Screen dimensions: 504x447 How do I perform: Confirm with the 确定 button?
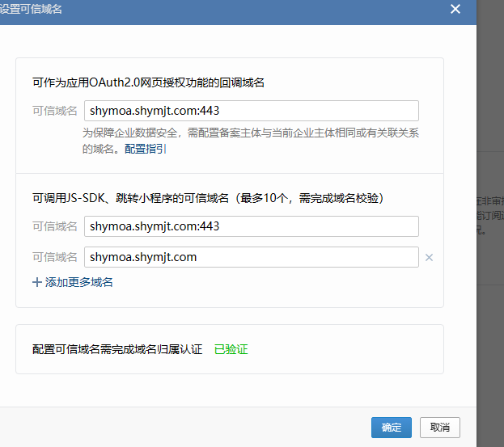click(392, 428)
